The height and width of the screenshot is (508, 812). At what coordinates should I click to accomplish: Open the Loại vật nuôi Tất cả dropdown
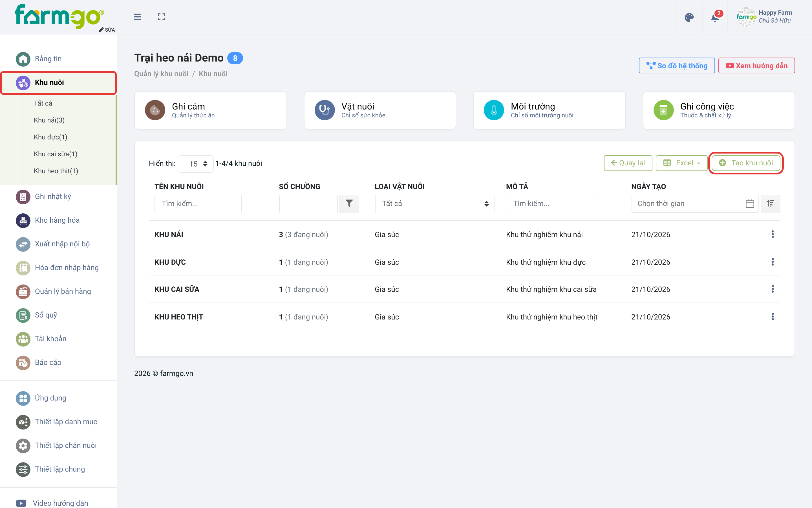[434, 203]
